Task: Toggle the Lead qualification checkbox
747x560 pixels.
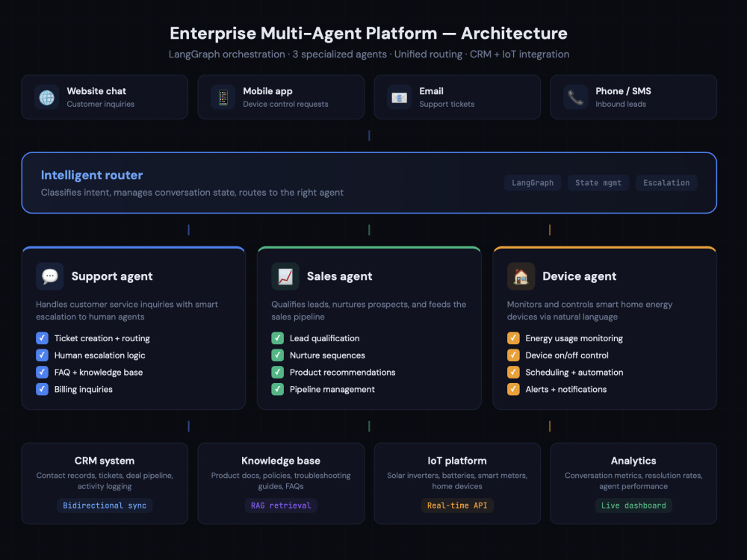Action: click(x=277, y=338)
